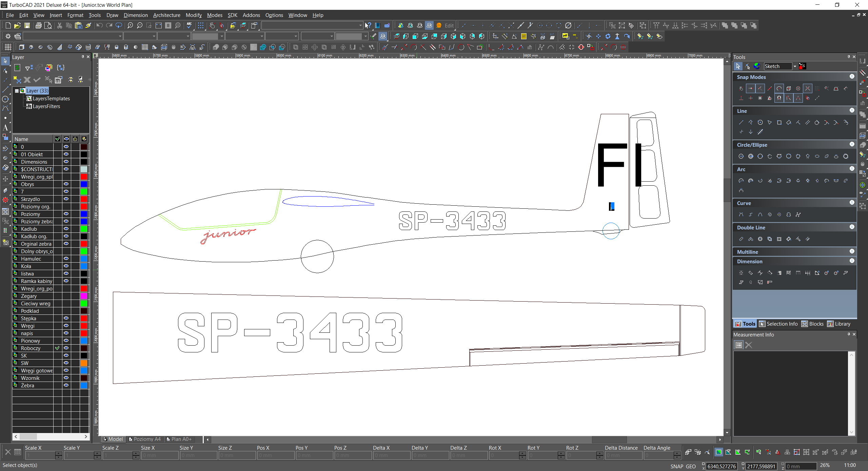
Task: Click the blue color swatch of Obrys layer
Action: tap(84, 184)
